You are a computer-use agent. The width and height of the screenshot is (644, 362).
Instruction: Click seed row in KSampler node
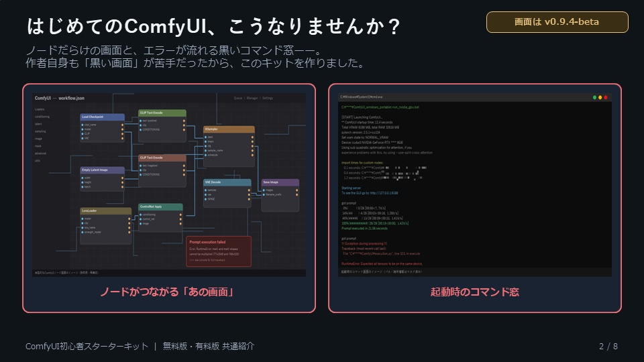[229, 137]
